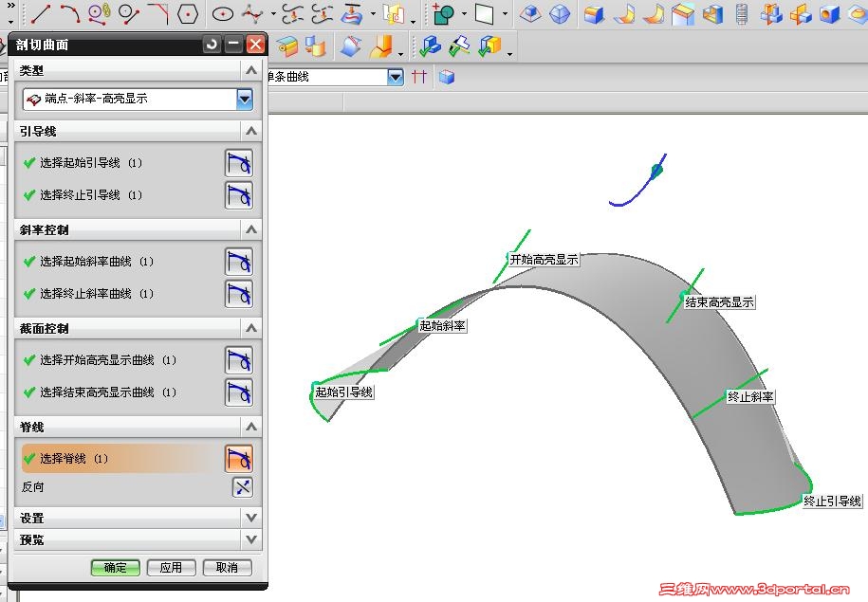This screenshot has width=868, height=602.
Task: Click the 开始高亮显示 label in viewport
Action: tap(545, 260)
